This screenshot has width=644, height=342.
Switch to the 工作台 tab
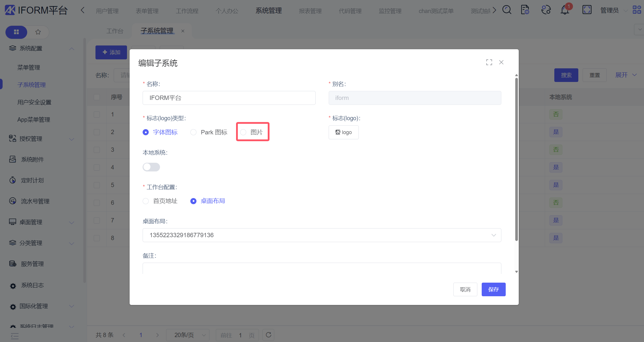[115, 31]
